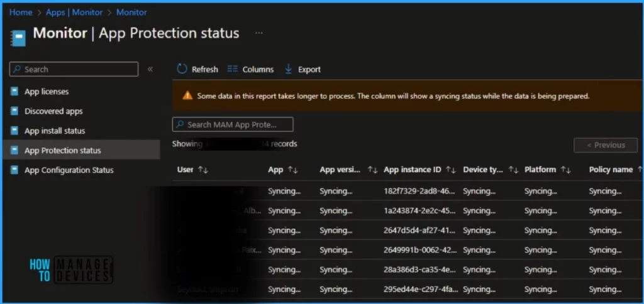Export the report with Export button
The image size is (644, 304).
pos(303,69)
